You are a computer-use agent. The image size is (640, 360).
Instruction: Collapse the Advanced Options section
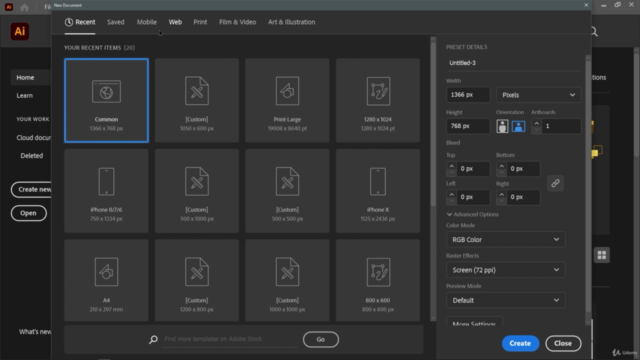pyautogui.click(x=472, y=214)
